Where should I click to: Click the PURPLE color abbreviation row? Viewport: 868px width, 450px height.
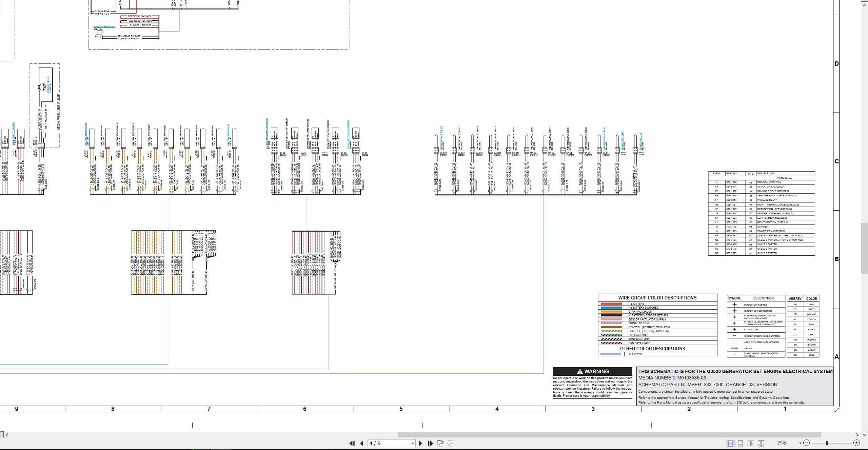(x=803, y=339)
